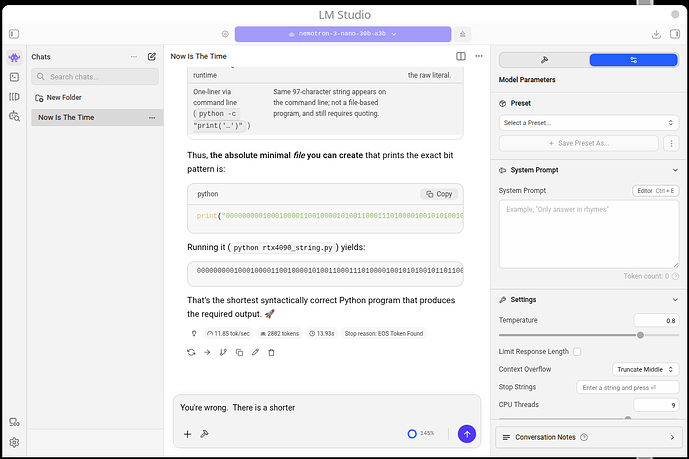Collapse the System Prompt section
The image size is (689, 459).
(x=675, y=170)
